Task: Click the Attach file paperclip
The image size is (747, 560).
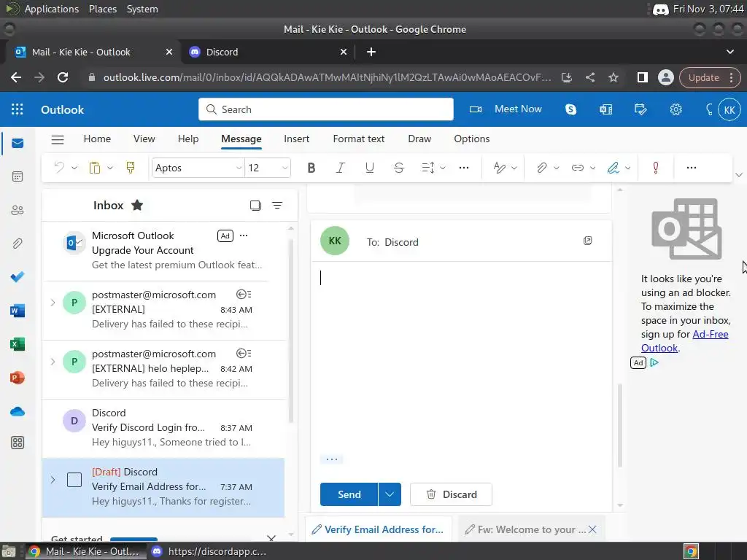Action: tap(542, 168)
